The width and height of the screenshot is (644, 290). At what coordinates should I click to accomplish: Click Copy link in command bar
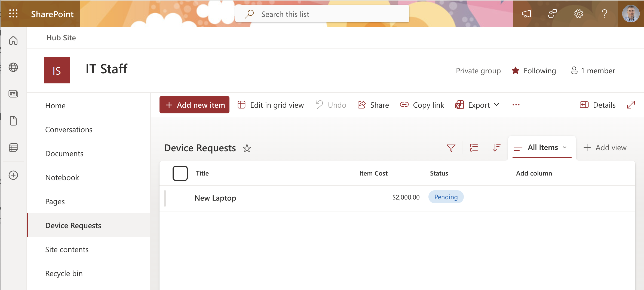click(422, 105)
